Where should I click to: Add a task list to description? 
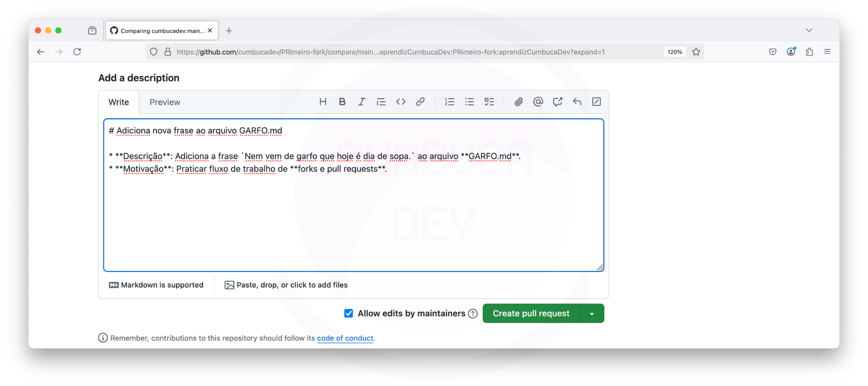(x=489, y=102)
